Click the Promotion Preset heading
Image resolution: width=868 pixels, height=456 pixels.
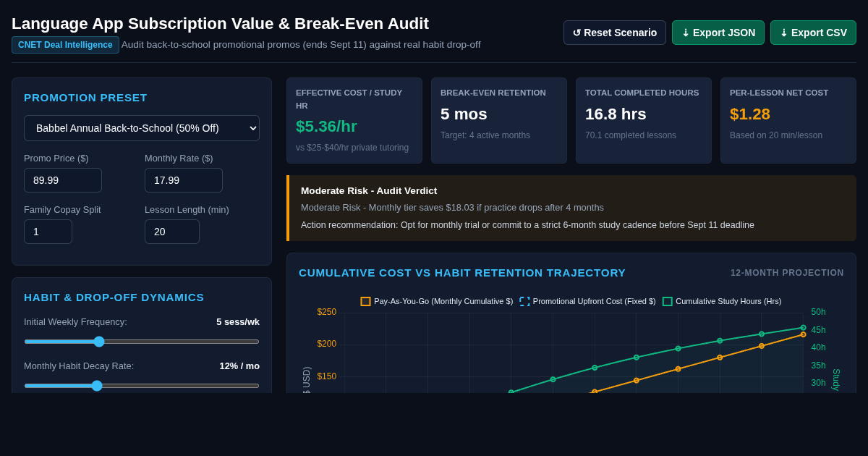pyautogui.click(x=85, y=98)
